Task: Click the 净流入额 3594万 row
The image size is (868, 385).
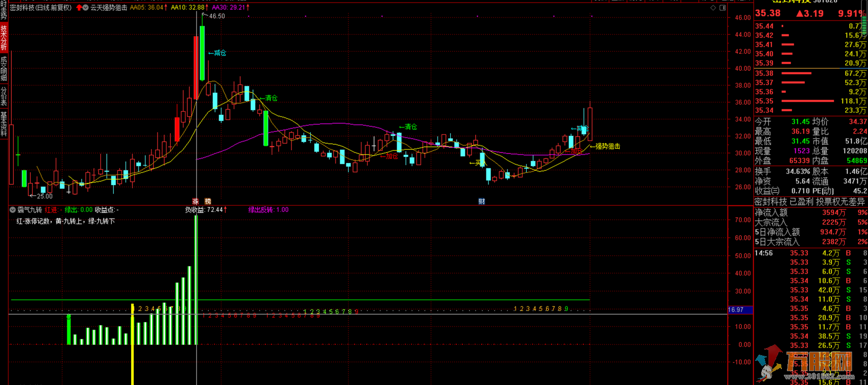Action: pos(811,213)
